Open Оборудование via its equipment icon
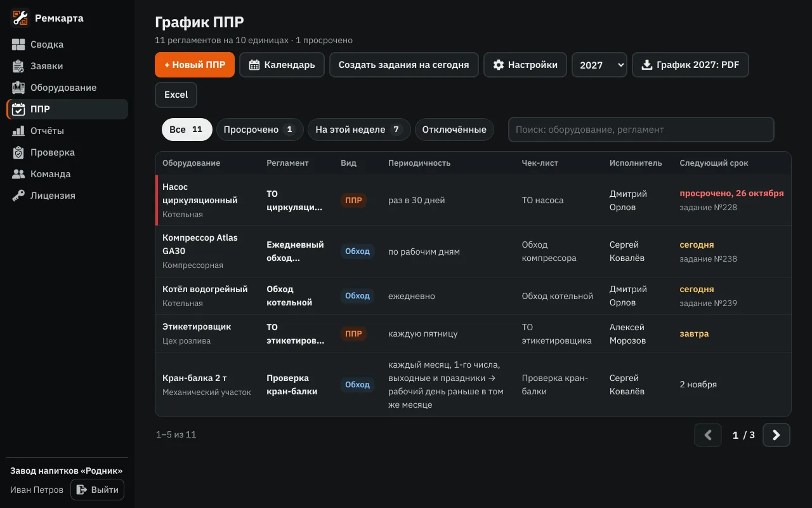 click(x=18, y=88)
